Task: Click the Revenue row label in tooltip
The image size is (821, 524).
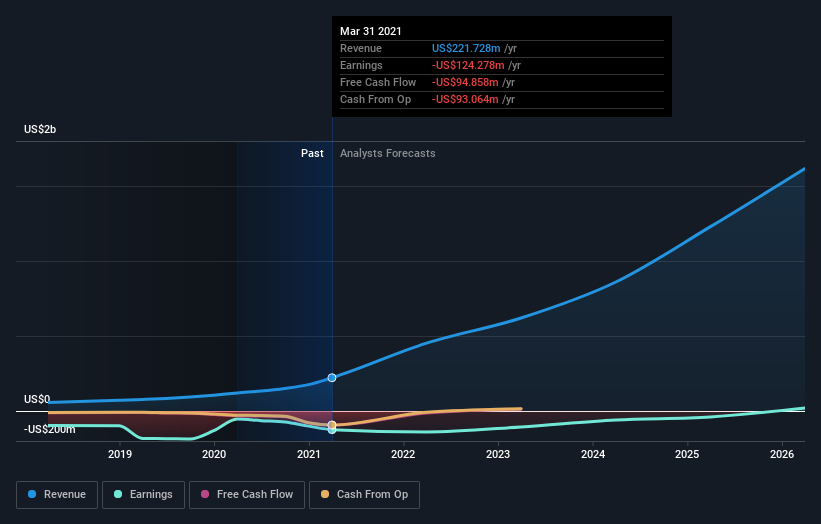Action: 361,48
